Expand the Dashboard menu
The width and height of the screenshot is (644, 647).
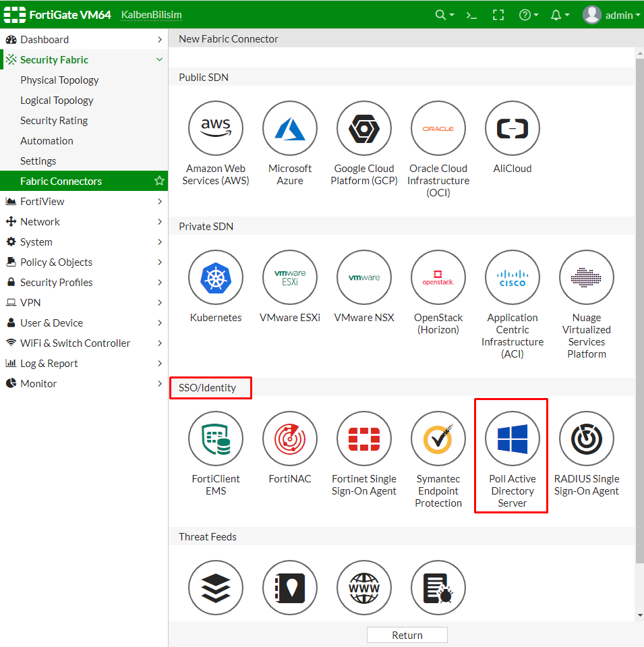[x=84, y=40]
